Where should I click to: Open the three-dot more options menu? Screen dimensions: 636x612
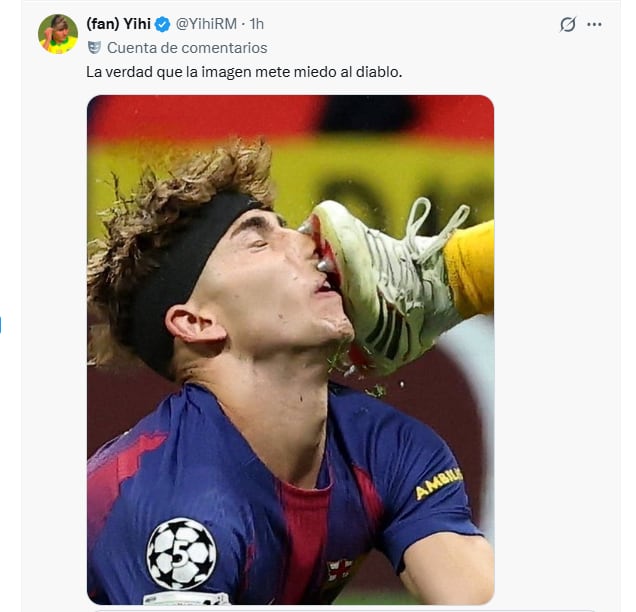pyautogui.click(x=595, y=24)
